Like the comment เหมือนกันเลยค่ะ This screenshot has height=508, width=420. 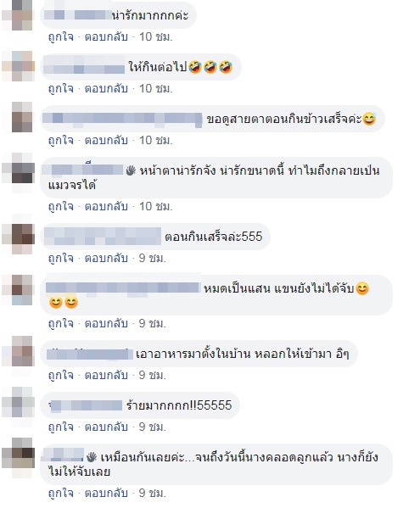click(61, 493)
